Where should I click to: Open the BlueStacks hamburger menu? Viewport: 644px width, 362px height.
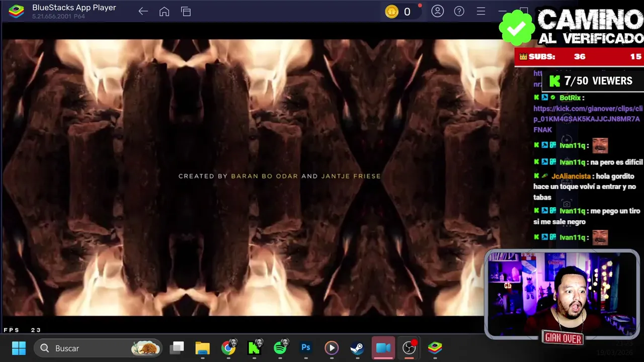(480, 11)
